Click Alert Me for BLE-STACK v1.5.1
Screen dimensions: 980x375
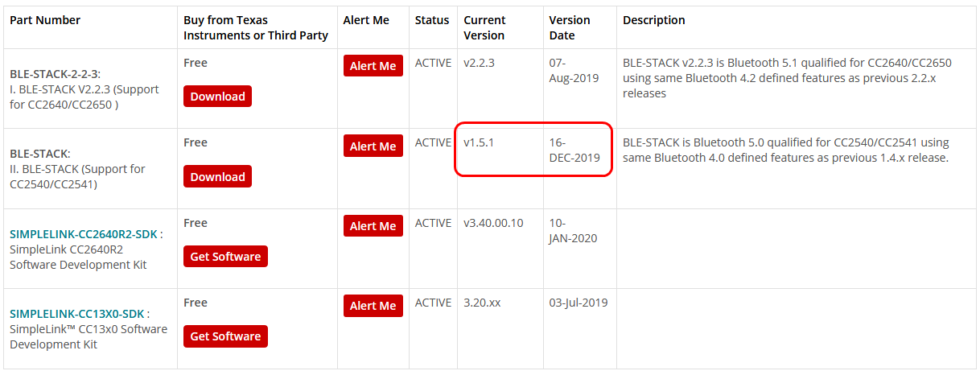373,146
